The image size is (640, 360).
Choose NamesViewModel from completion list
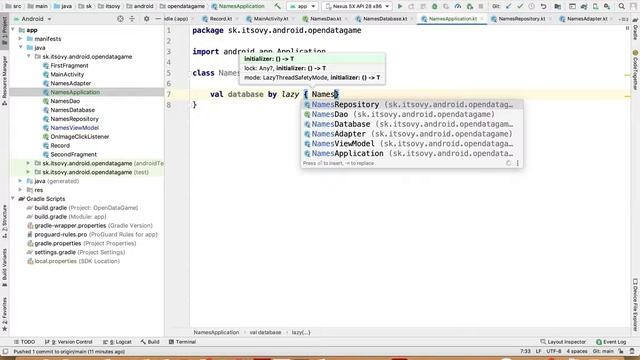(412, 144)
